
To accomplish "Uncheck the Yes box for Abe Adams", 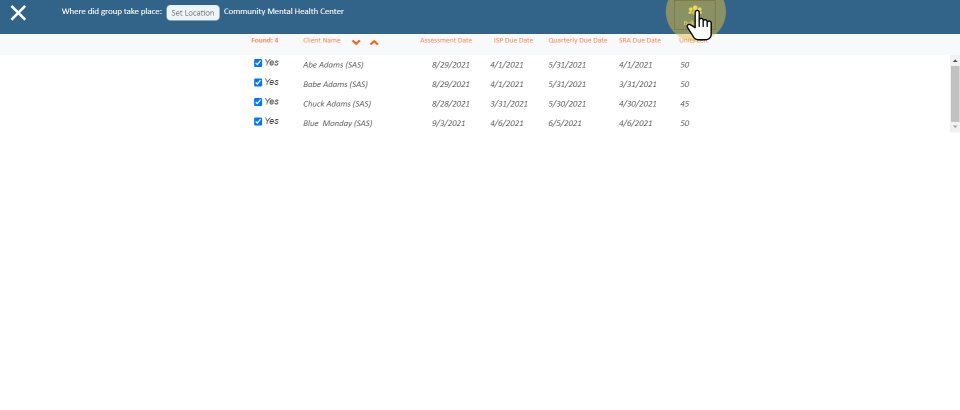I will (258, 63).
